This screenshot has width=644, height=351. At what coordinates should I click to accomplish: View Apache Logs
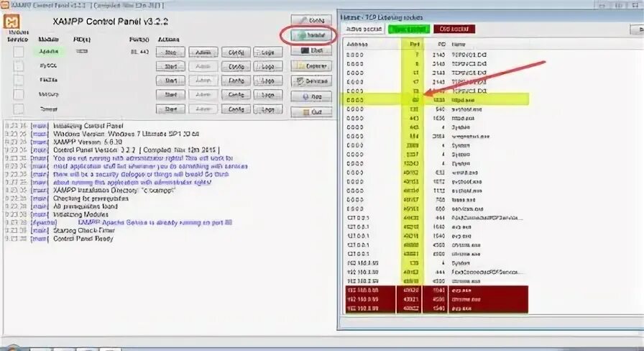pyautogui.click(x=268, y=53)
